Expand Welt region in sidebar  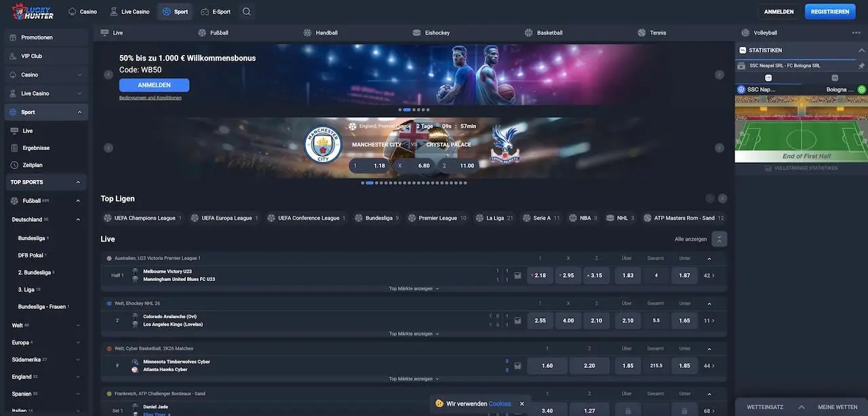point(78,326)
